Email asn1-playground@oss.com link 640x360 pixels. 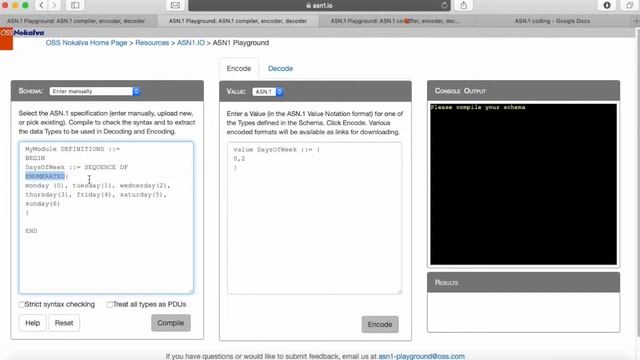[421, 356]
